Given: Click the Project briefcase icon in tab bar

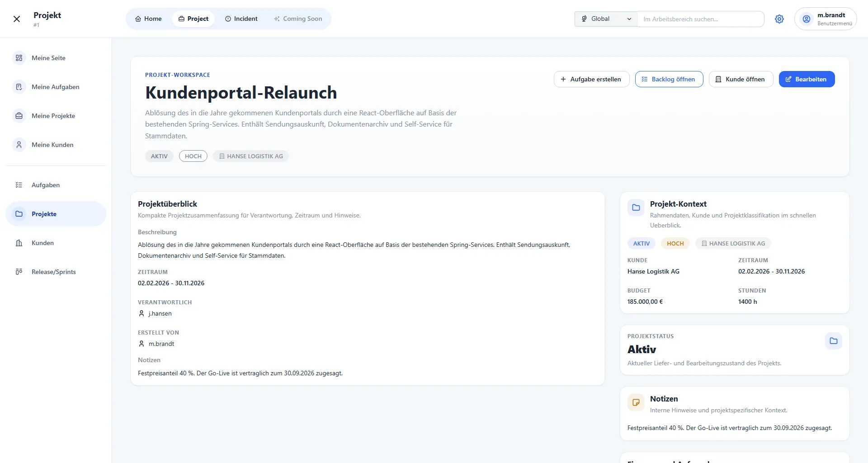Looking at the screenshot, I should coord(181,19).
